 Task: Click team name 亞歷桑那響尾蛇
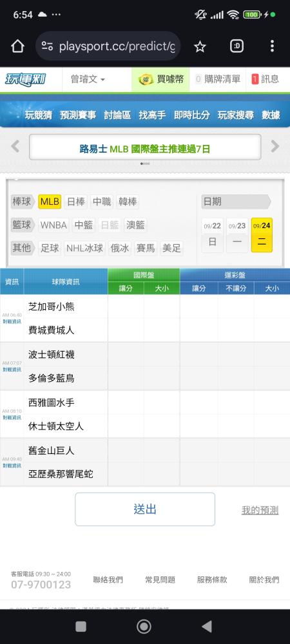61,475
